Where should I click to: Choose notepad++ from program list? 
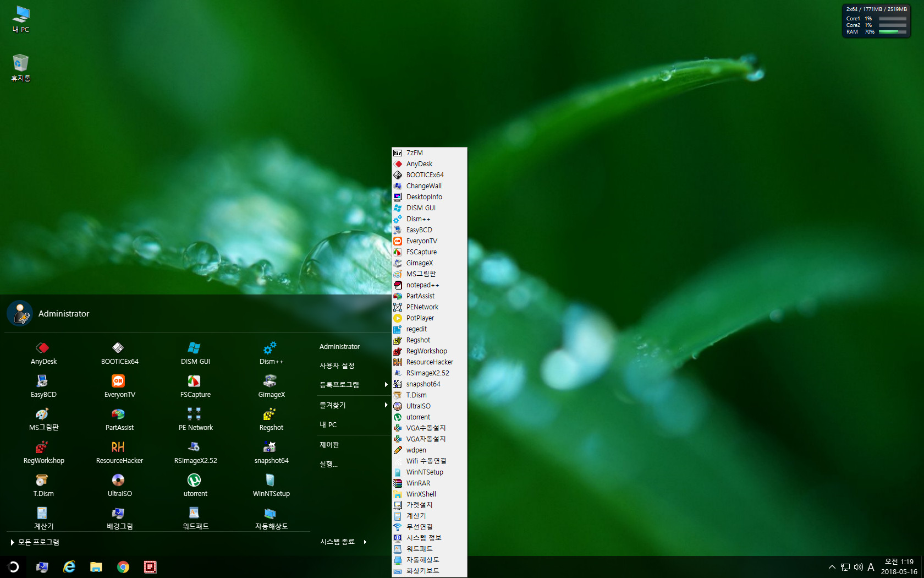click(429, 285)
